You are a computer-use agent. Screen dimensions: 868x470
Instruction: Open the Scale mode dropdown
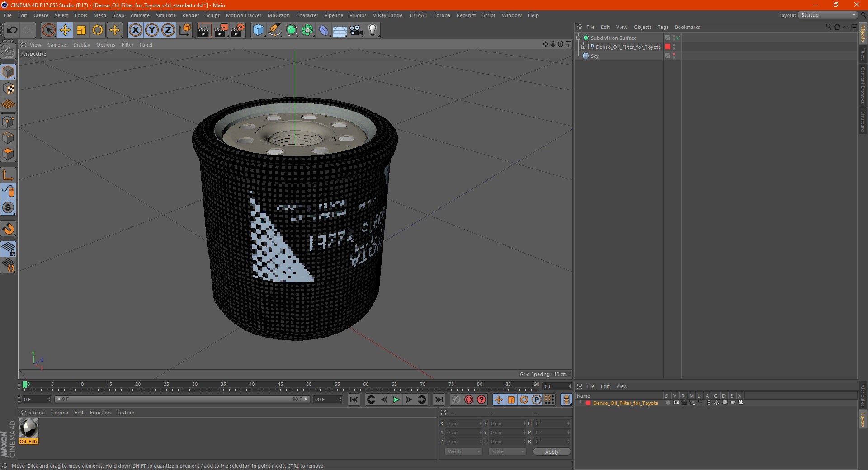[x=507, y=451]
